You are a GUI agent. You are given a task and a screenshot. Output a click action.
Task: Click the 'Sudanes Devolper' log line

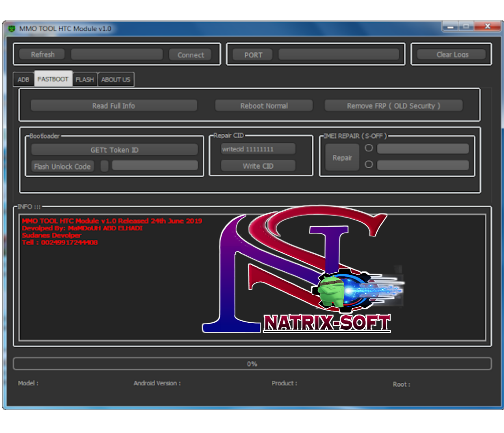pos(52,235)
